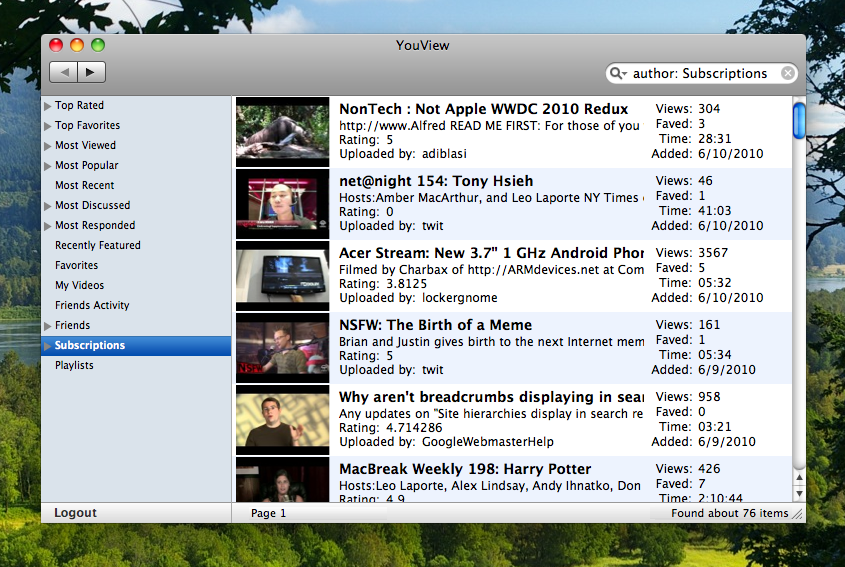Screen dimensions: 845x567
Task: Expand the Friends category
Action: pos(47,326)
